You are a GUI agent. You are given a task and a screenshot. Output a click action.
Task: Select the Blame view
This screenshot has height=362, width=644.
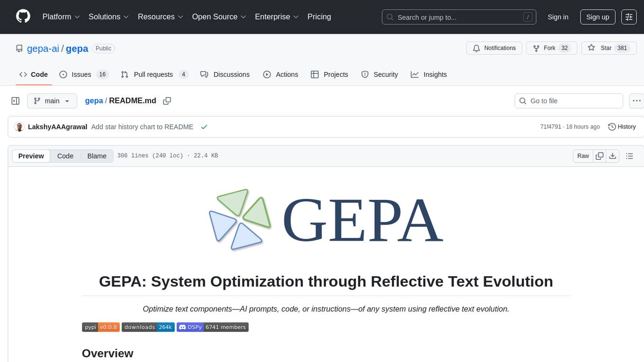[97, 156]
